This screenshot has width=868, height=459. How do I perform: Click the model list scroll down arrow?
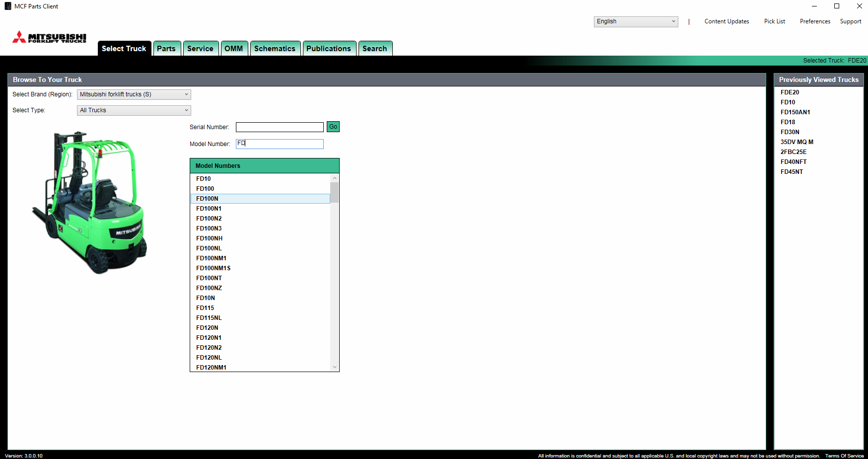pyautogui.click(x=335, y=367)
